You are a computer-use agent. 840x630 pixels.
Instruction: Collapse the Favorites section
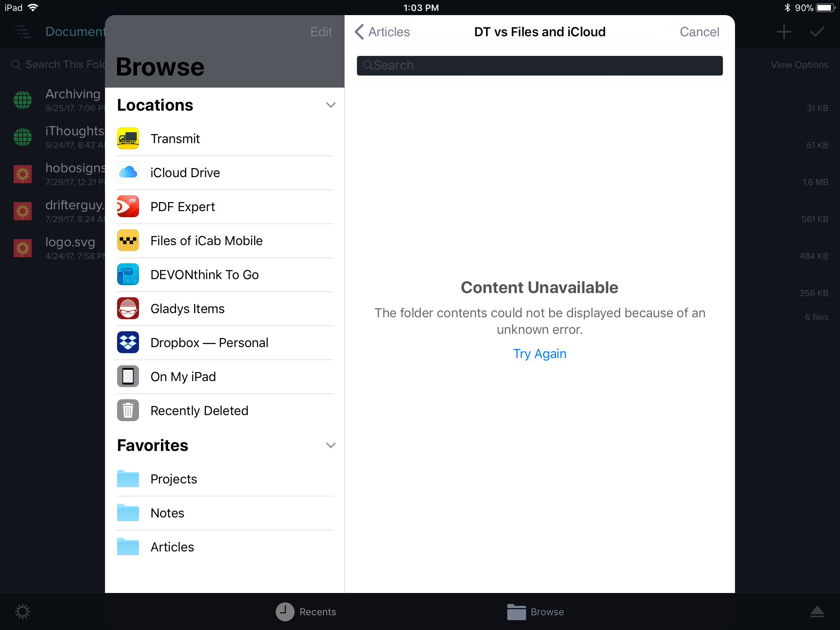[x=331, y=445]
